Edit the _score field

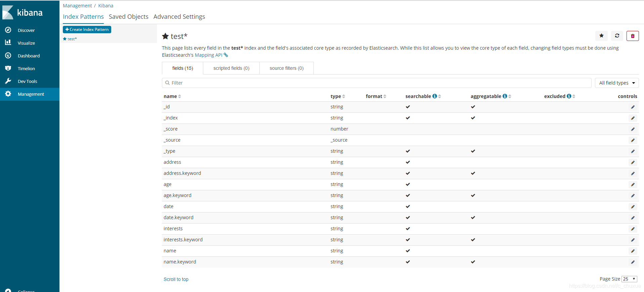(x=633, y=129)
